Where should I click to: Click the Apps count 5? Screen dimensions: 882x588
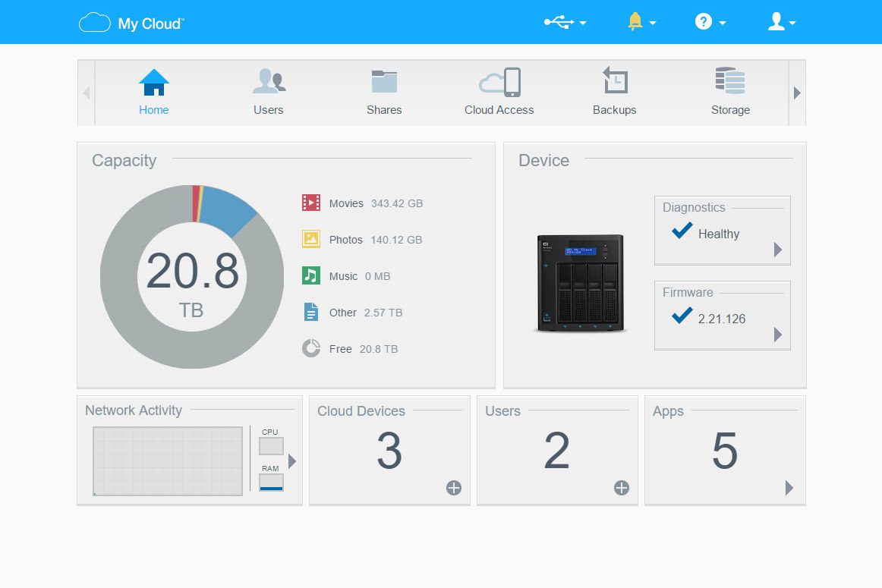pyautogui.click(x=724, y=451)
